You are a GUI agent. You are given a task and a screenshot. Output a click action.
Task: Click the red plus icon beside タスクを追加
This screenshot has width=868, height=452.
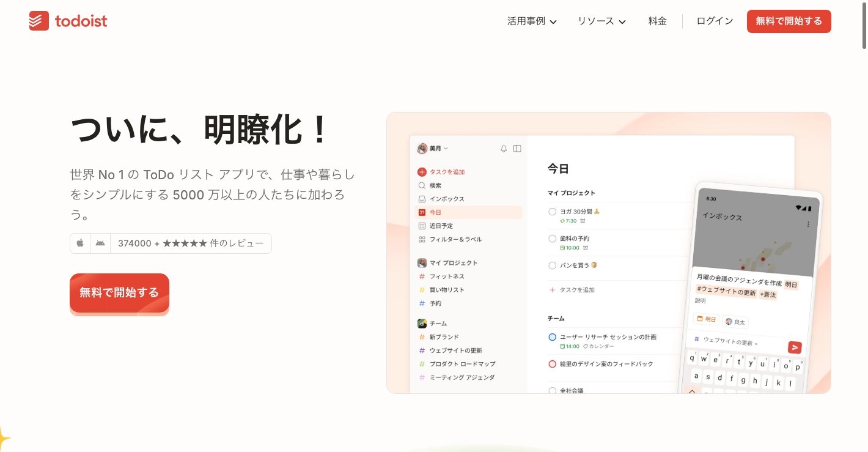point(422,172)
